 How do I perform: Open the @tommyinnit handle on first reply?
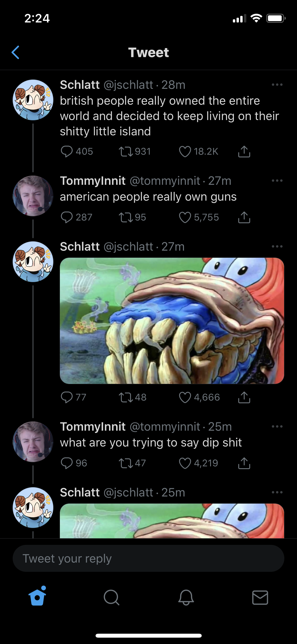click(165, 181)
